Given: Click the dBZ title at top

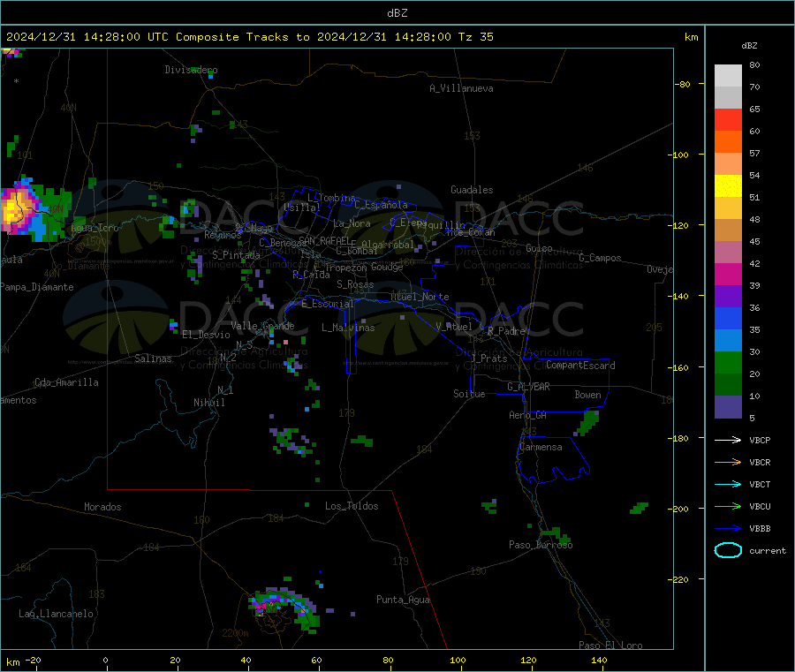Looking at the screenshot, I should [397, 13].
